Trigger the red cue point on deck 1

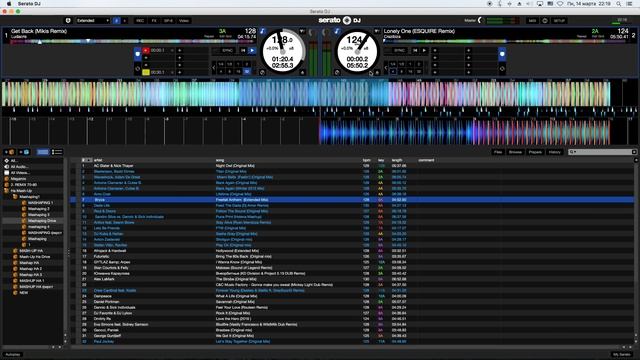(146, 51)
